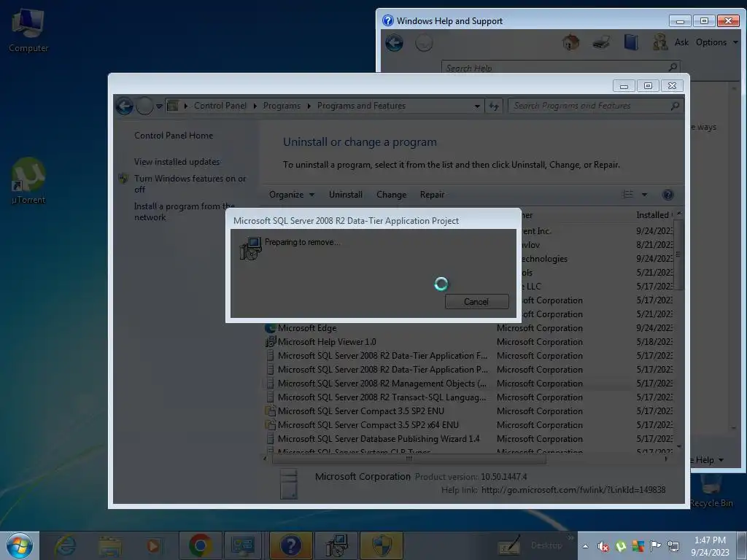Select SQL Server Compact 3.5 SP2 x64 ENU

[468, 425]
